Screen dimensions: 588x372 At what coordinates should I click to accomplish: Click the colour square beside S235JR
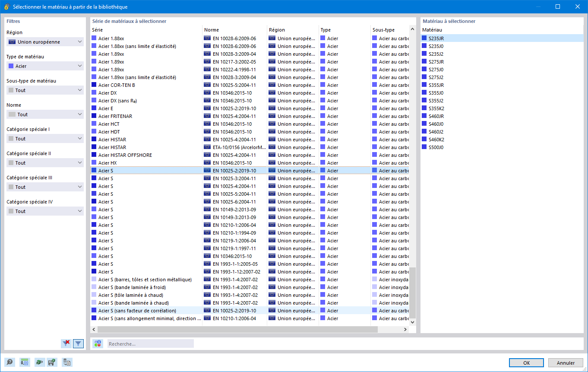(424, 38)
